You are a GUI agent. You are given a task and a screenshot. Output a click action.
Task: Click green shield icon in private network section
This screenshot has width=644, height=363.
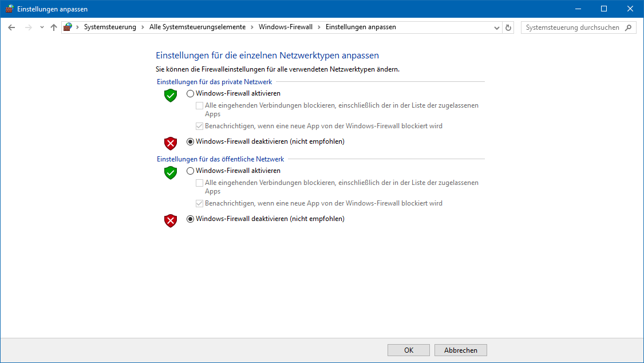coord(171,95)
